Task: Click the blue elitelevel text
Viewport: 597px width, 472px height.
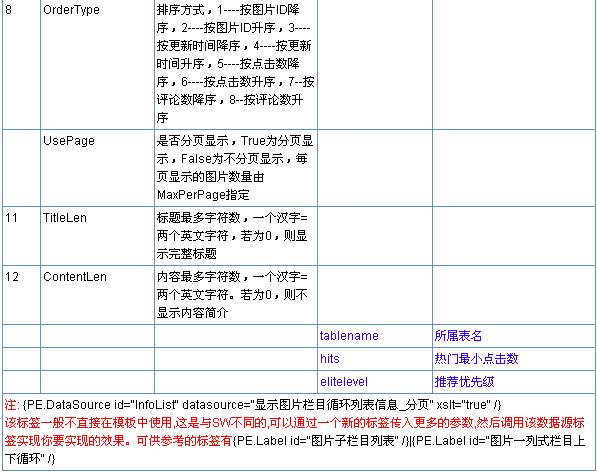Action: click(x=344, y=382)
